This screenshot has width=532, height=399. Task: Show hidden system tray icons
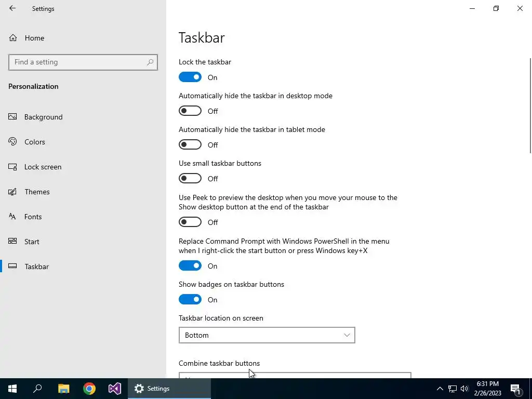[440, 389]
